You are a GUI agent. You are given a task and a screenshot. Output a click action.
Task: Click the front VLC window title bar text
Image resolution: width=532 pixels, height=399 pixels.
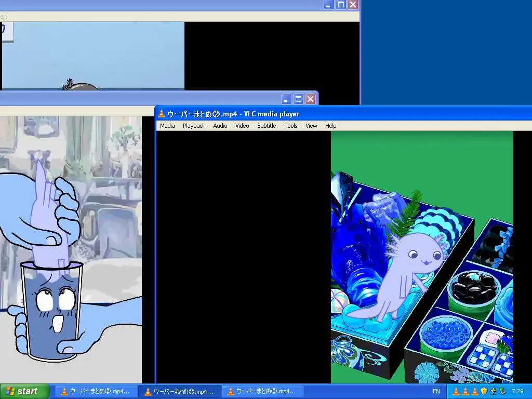tap(233, 114)
